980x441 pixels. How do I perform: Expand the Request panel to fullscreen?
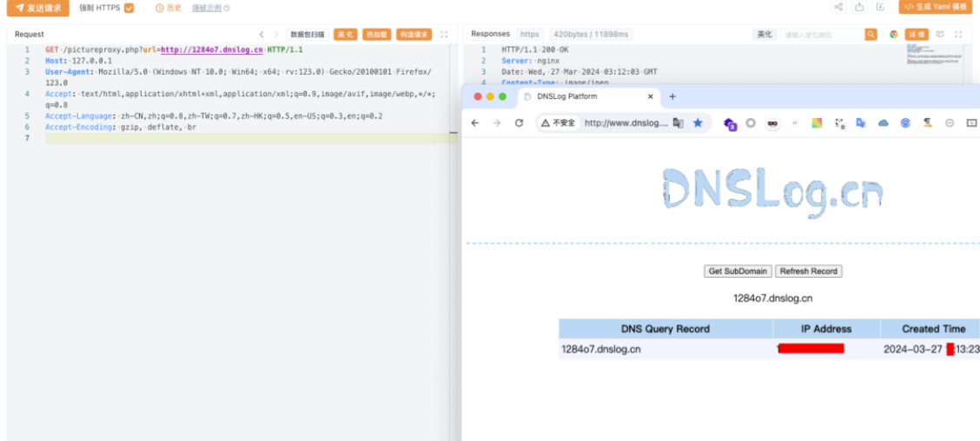click(444, 35)
